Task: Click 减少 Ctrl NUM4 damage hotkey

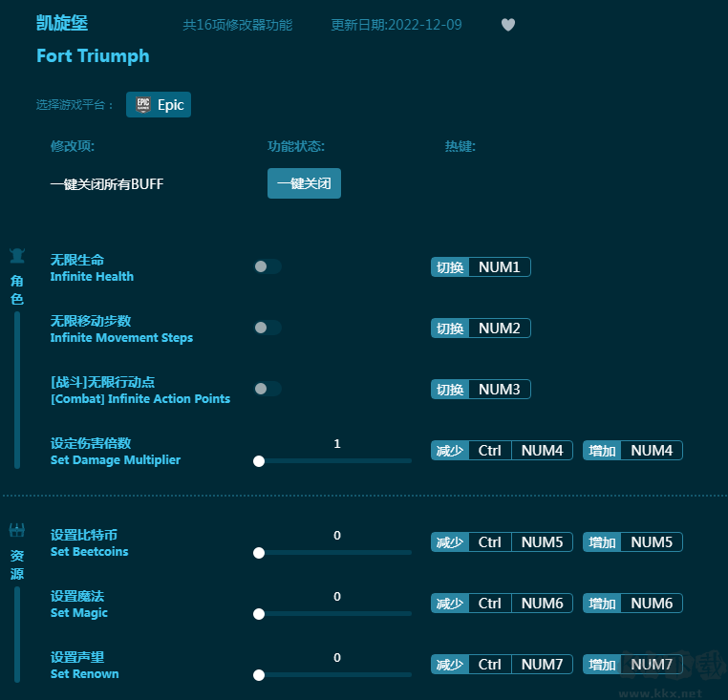Action: (502, 451)
